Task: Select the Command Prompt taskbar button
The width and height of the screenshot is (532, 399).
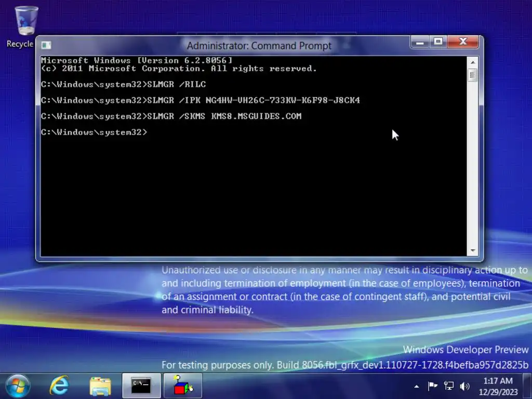Action: click(x=141, y=386)
